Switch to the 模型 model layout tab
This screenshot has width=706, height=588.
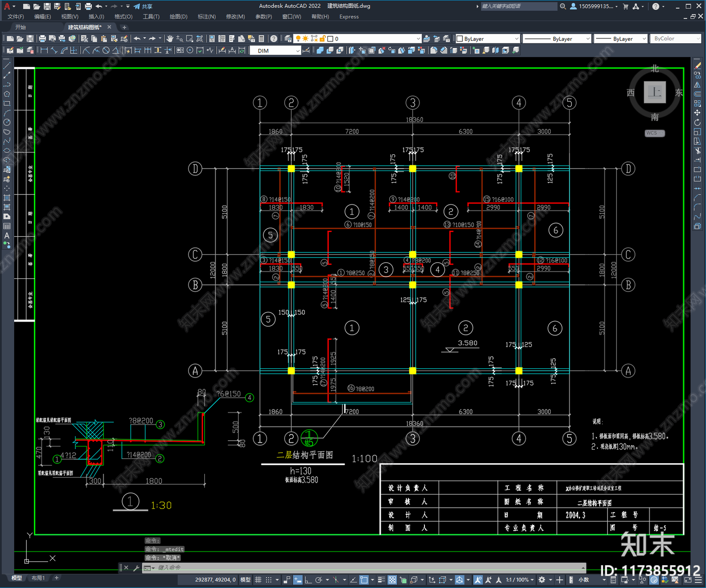(x=17, y=578)
